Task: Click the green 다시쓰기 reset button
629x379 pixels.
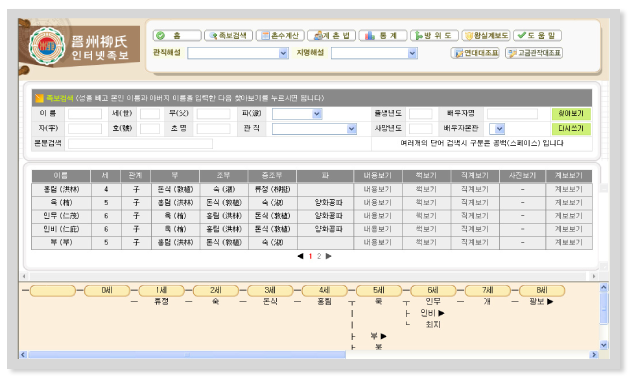Action: (571, 129)
